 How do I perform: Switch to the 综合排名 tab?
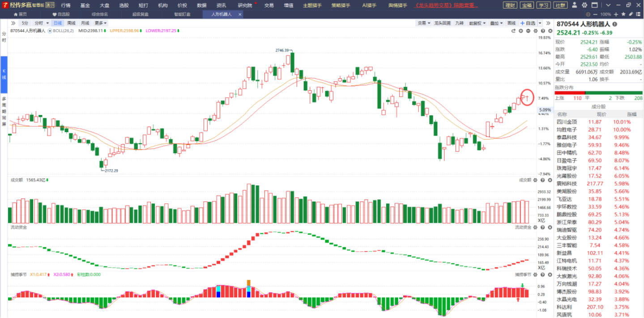(x=99, y=14)
